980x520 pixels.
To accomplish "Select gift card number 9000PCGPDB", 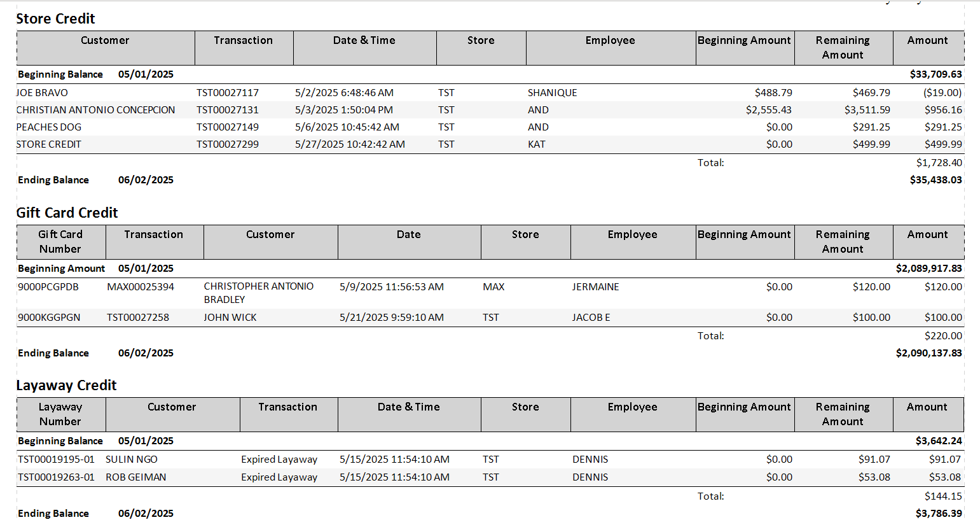I will click(x=48, y=287).
